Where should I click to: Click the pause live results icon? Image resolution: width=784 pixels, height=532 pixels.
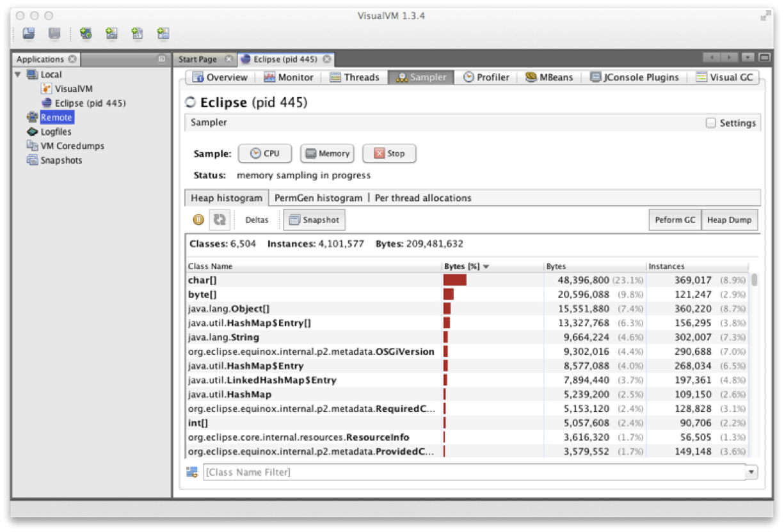coord(198,220)
